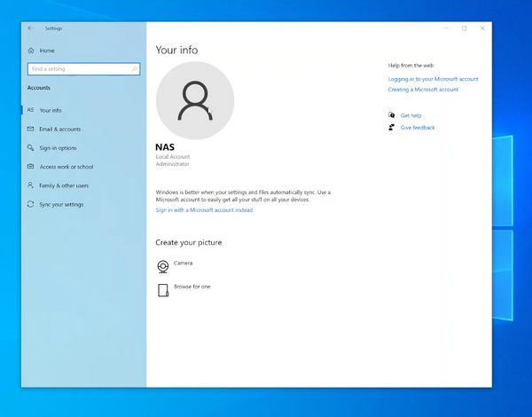Click the NAS profile avatar picture

pos(194,101)
